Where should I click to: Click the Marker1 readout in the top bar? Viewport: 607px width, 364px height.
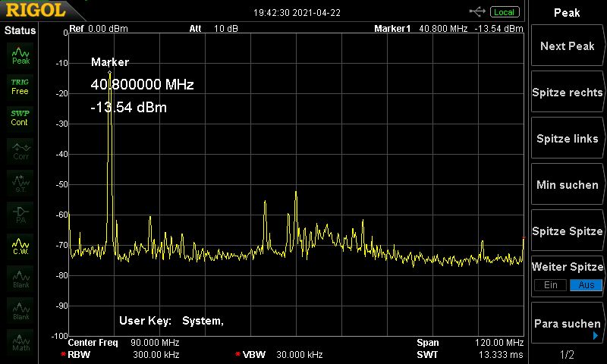tap(448, 29)
